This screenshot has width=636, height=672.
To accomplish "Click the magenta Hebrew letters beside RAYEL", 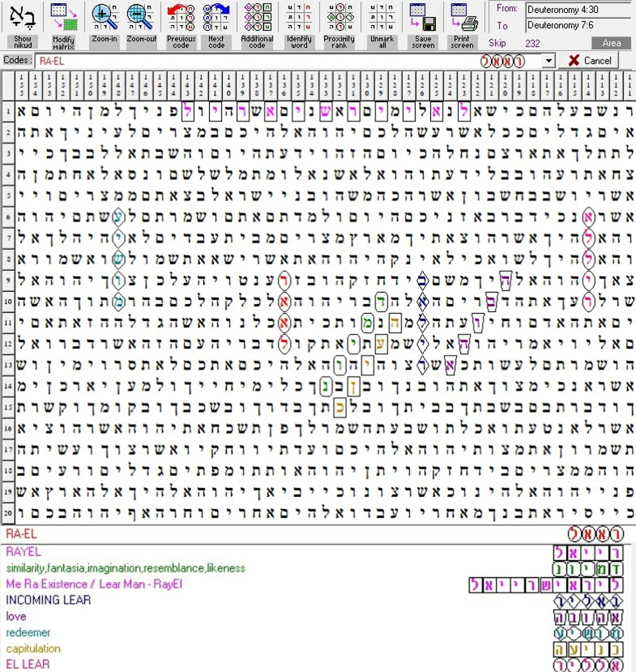I will pyautogui.click(x=589, y=552).
